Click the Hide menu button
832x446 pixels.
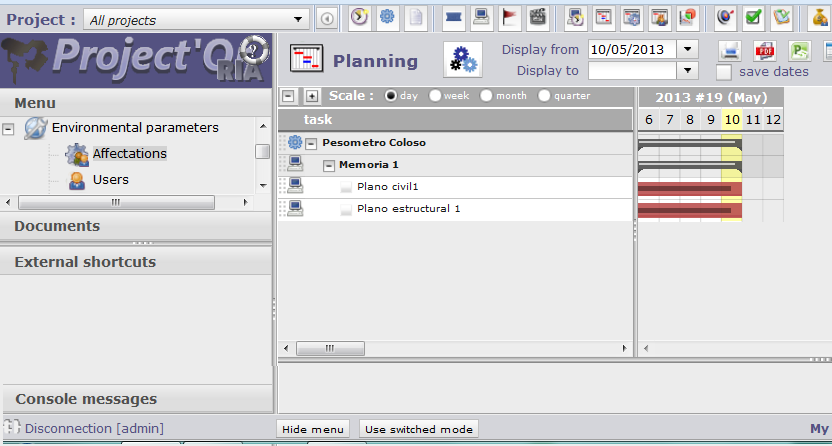[x=313, y=429]
